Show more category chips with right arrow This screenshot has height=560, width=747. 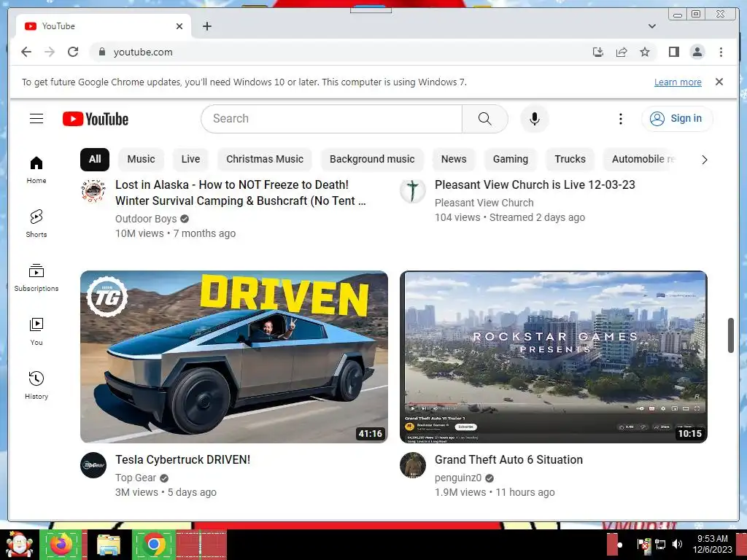pyautogui.click(x=704, y=160)
